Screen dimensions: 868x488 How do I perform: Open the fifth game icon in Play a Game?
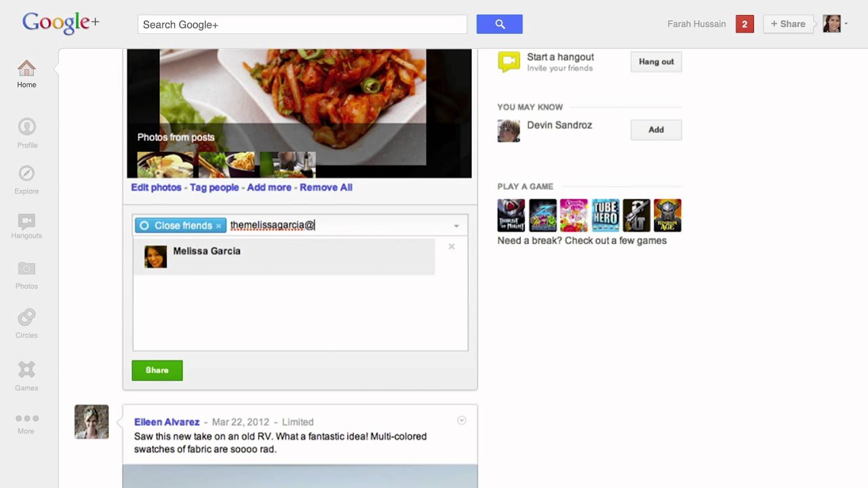pyautogui.click(x=636, y=216)
